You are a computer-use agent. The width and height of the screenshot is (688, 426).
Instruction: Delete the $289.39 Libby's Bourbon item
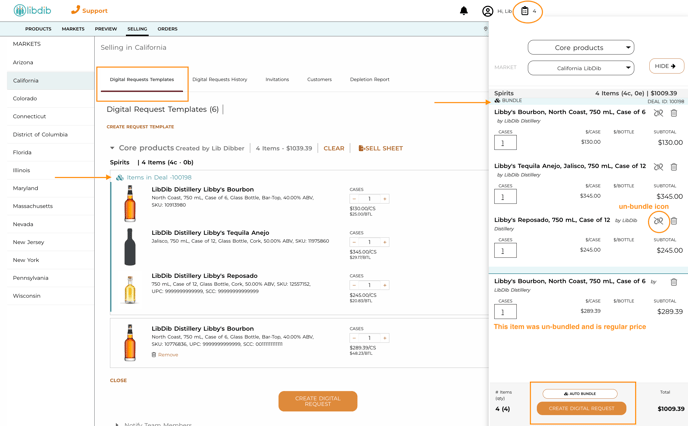pyautogui.click(x=674, y=282)
